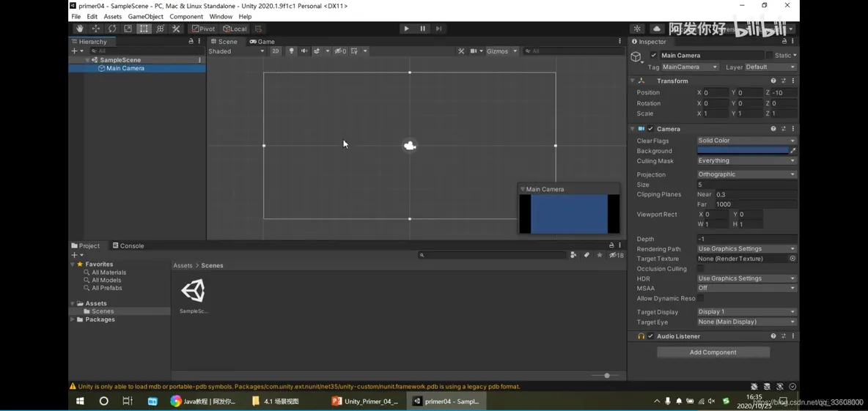Screen dimensions: 868x411
Task: Save search star icon in Project
Action: point(600,255)
